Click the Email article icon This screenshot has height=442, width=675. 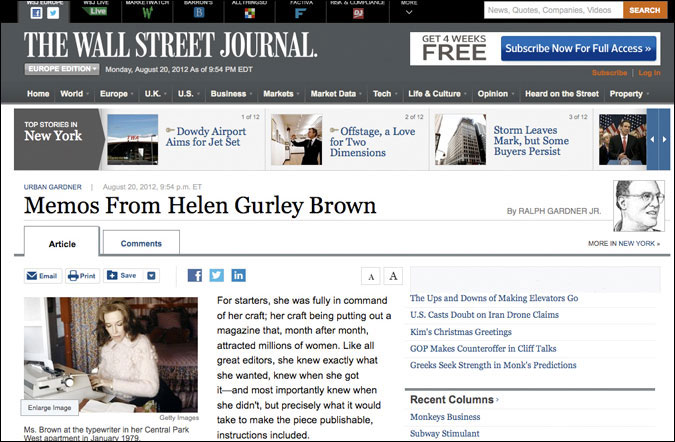point(42,276)
